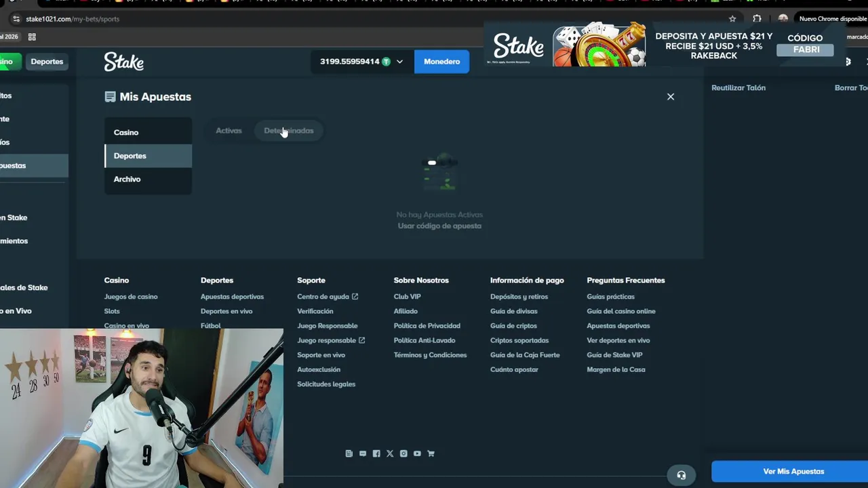The width and height of the screenshot is (868, 488).
Task: Open Términos y Condiciones link
Action: (431, 355)
